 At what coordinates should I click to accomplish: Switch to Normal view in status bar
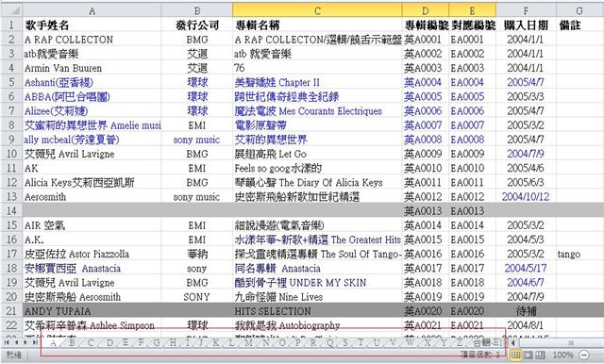tap(516, 355)
